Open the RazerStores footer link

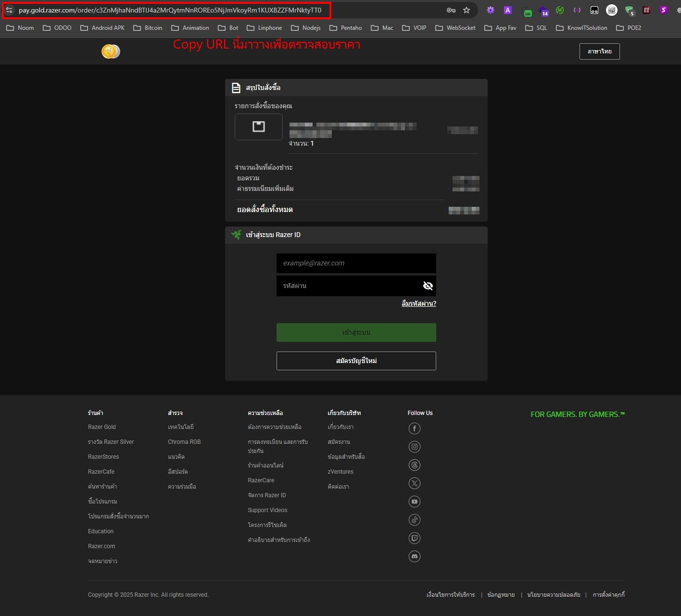pos(103,457)
